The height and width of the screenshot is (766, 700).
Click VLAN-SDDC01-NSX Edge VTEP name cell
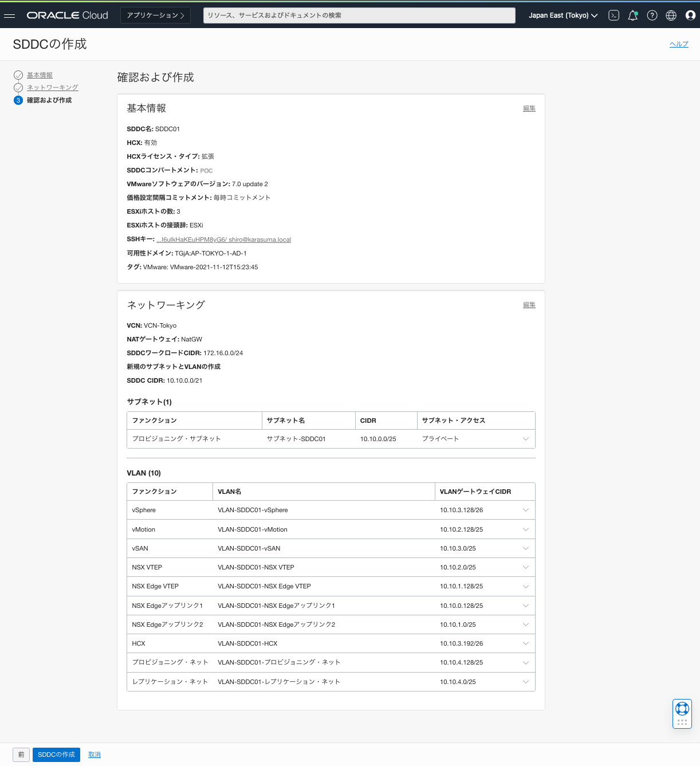pos(264,586)
